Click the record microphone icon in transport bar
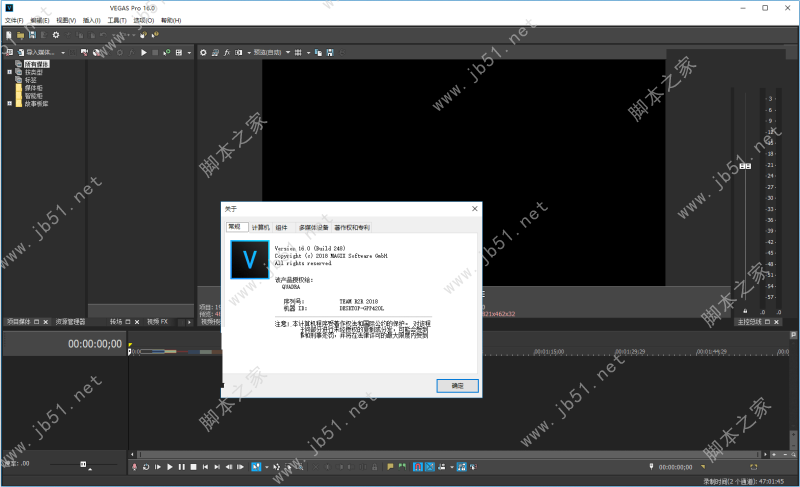Image resolution: width=800 pixels, height=487 pixels. coord(135,467)
